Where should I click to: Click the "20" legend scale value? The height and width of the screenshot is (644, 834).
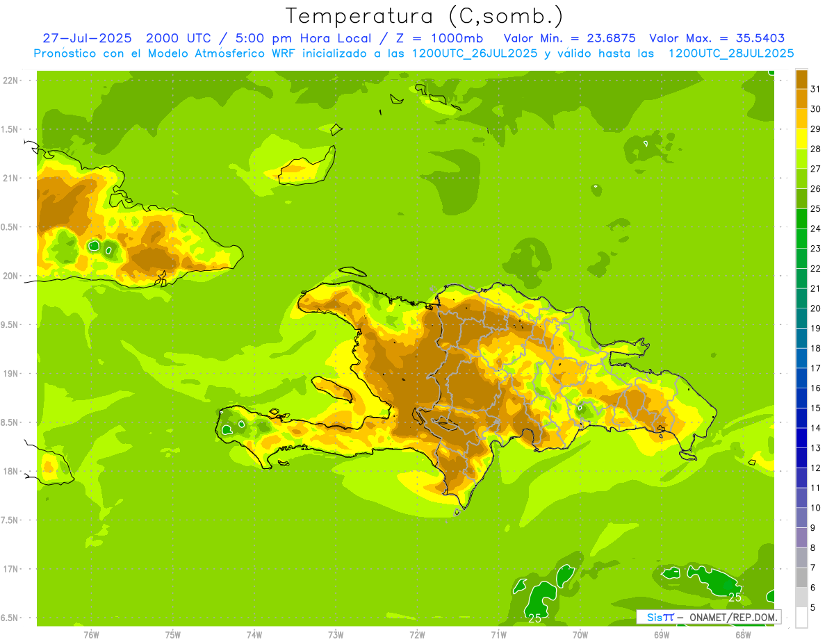click(x=816, y=308)
